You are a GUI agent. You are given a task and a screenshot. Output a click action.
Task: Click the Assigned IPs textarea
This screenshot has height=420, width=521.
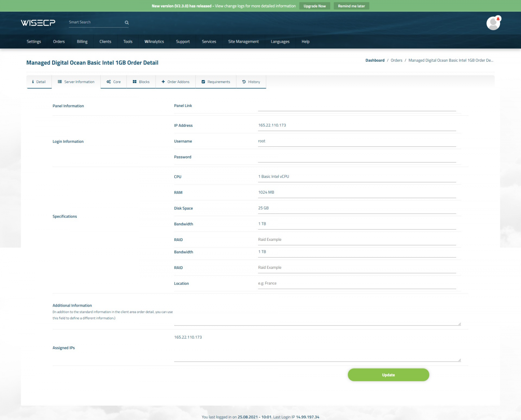[x=317, y=347]
